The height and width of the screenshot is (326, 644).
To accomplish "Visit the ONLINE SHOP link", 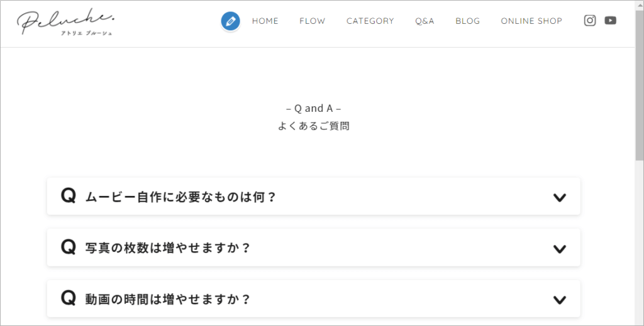I will pyautogui.click(x=531, y=21).
